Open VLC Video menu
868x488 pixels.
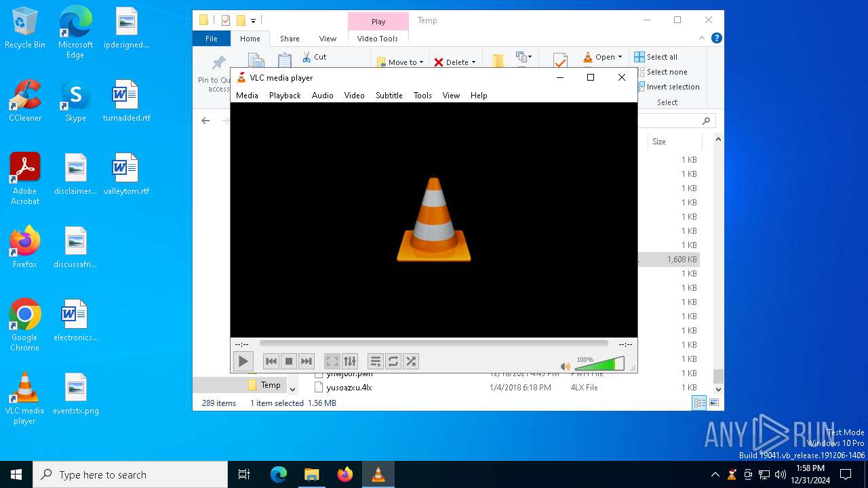coord(354,96)
